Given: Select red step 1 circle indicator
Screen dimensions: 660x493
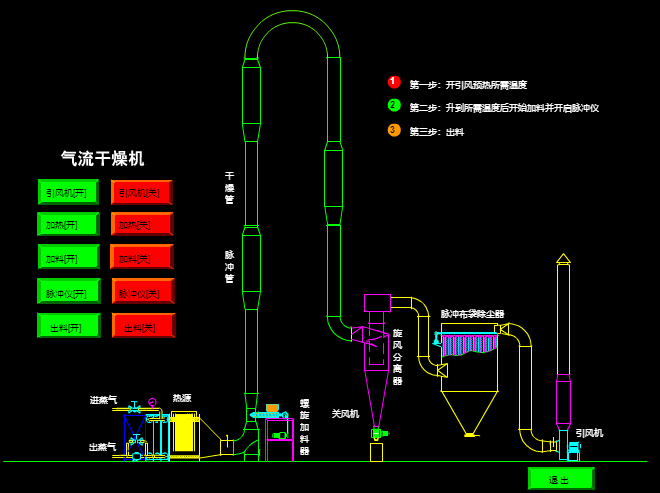Looking at the screenshot, I should click(394, 82).
